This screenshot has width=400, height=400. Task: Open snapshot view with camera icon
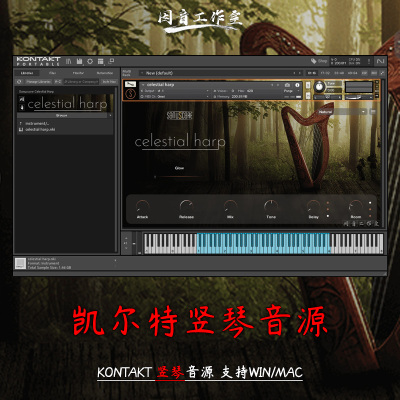pyautogui.click(x=287, y=85)
